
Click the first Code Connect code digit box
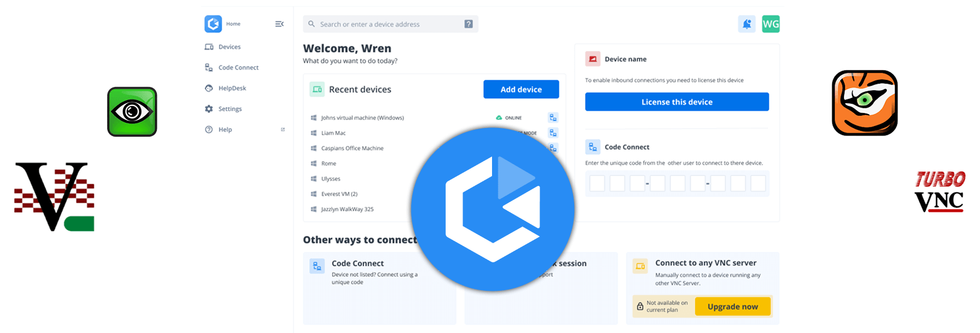coord(597,184)
